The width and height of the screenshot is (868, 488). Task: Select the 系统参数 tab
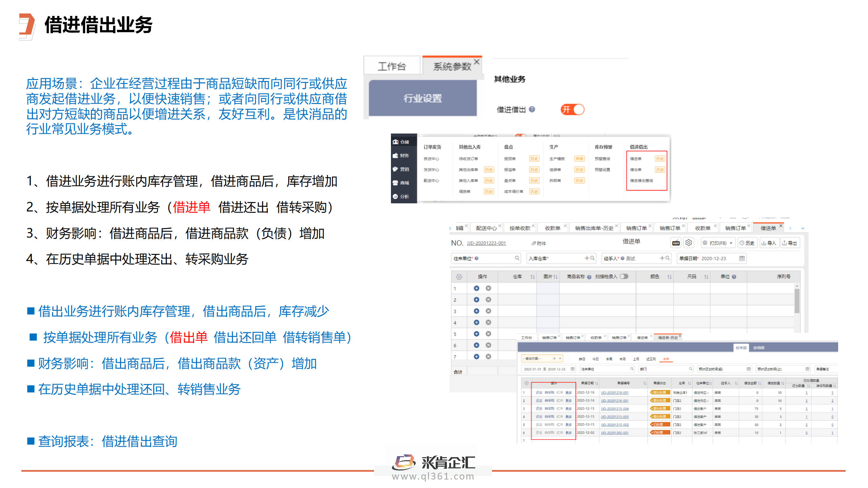tap(452, 66)
